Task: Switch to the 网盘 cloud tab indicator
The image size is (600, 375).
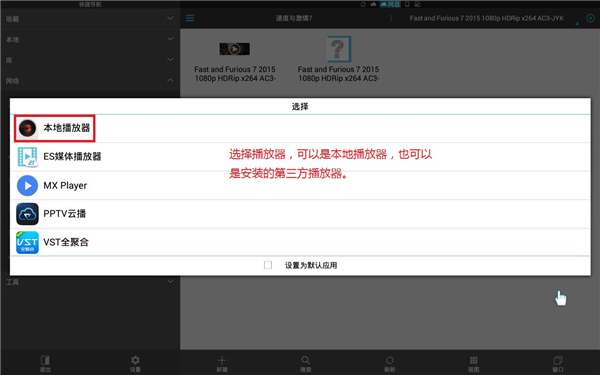Action: 390,4
